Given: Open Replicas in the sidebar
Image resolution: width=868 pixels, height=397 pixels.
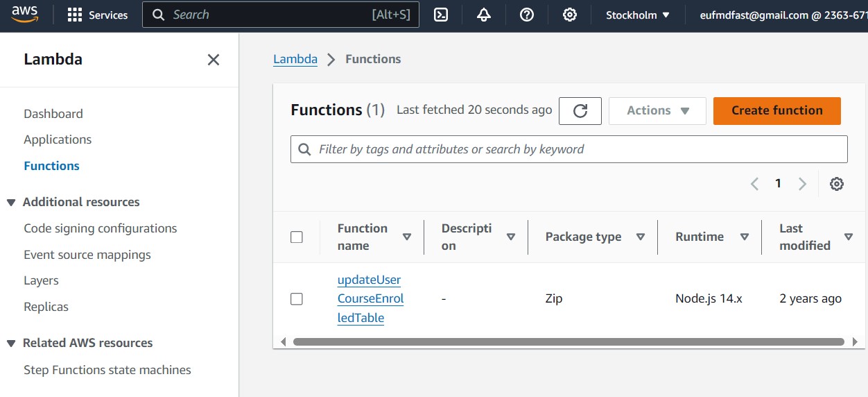Looking at the screenshot, I should pos(46,307).
